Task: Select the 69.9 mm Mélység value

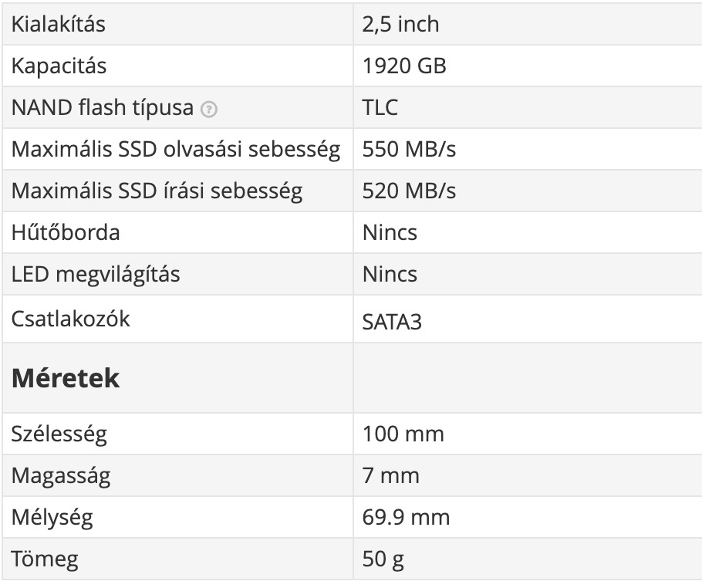Action: coord(406,517)
